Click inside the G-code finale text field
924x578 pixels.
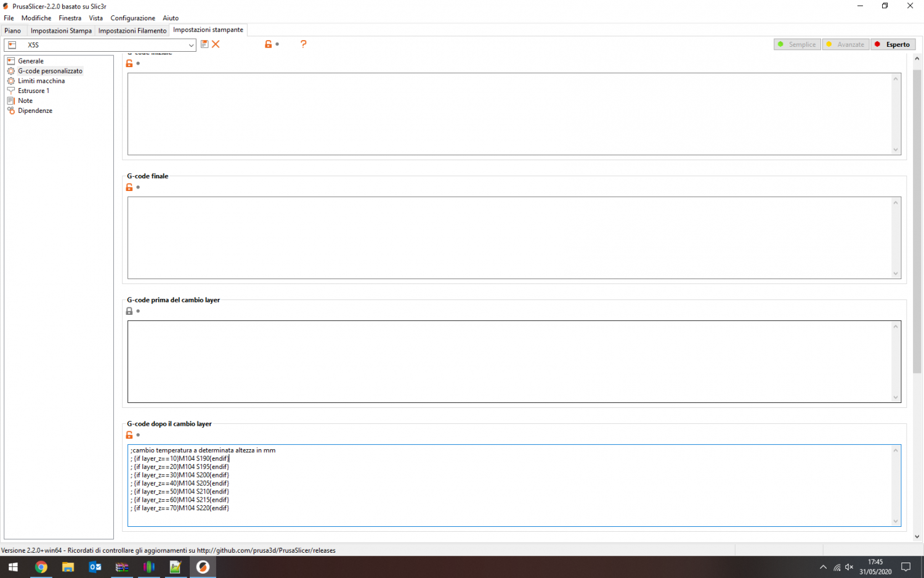pos(509,238)
